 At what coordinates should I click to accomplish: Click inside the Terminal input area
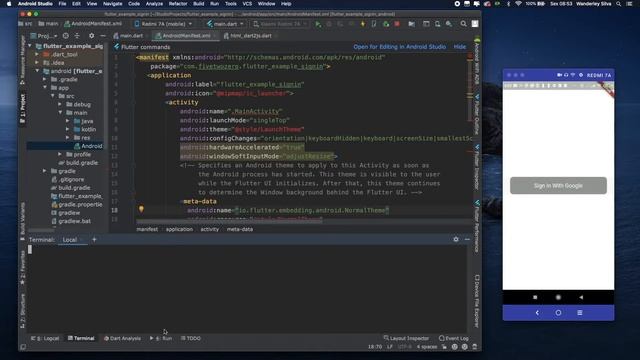[247, 288]
